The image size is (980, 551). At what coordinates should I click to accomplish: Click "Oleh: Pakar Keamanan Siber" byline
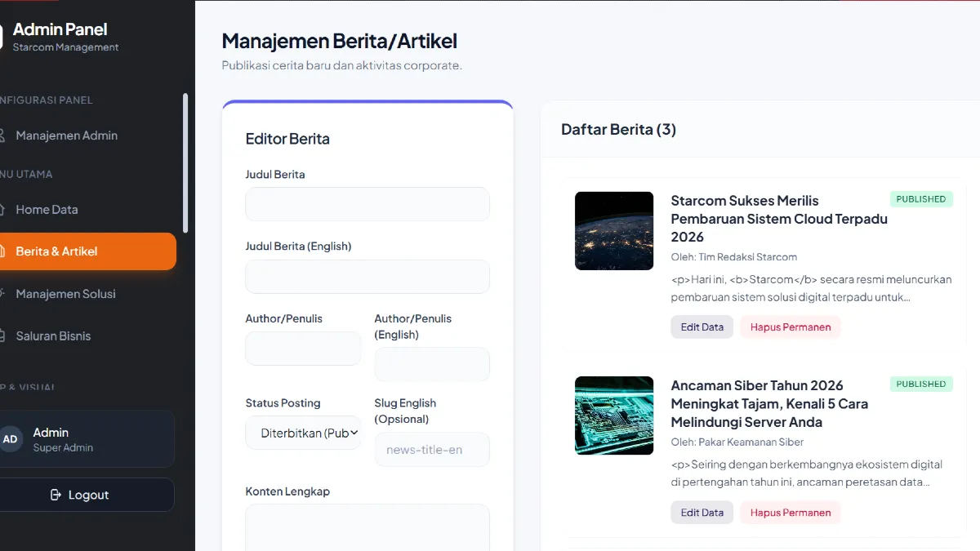[x=737, y=442]
